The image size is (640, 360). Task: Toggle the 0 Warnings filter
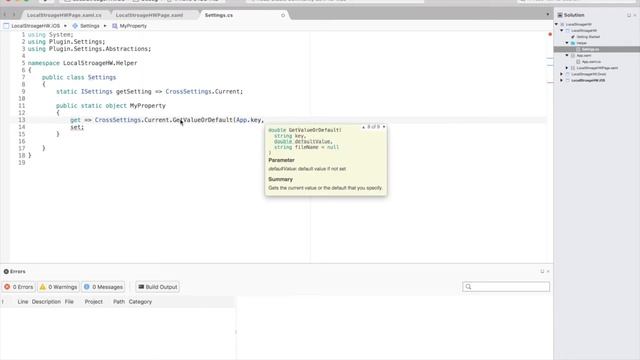pos(58,287)
